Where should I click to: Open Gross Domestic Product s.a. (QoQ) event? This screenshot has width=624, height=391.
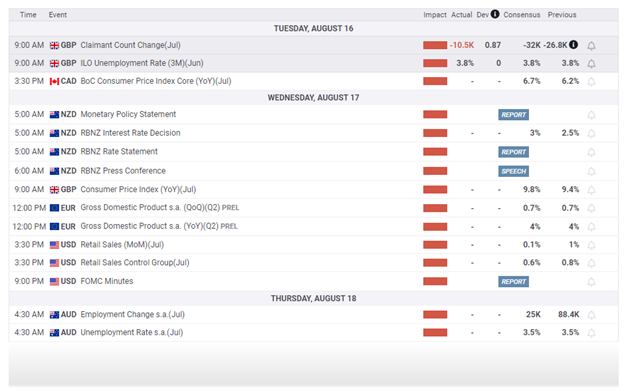click(x=160, y=208)
